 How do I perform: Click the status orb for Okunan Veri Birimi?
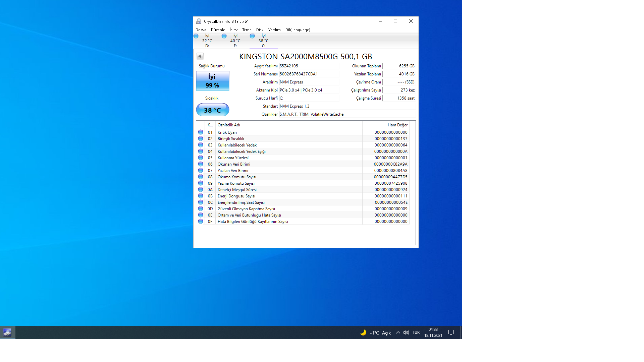tap(201, 164)
